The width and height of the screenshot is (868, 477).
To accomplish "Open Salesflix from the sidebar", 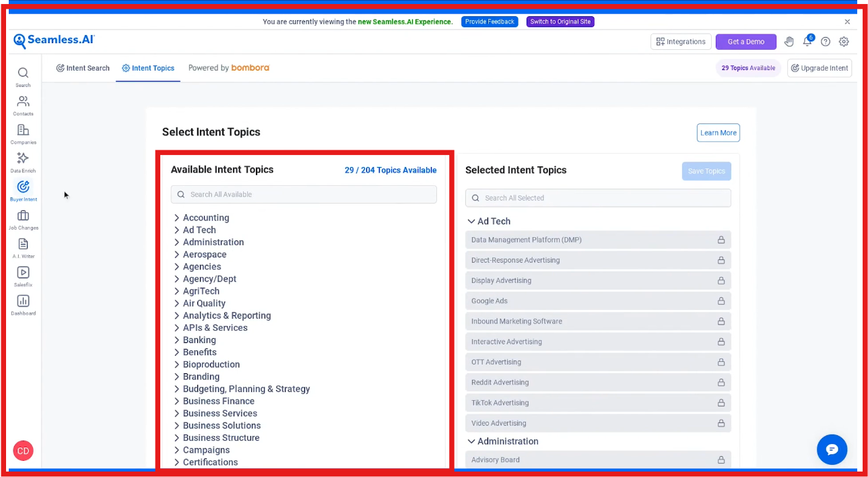I will pos(23,273).
